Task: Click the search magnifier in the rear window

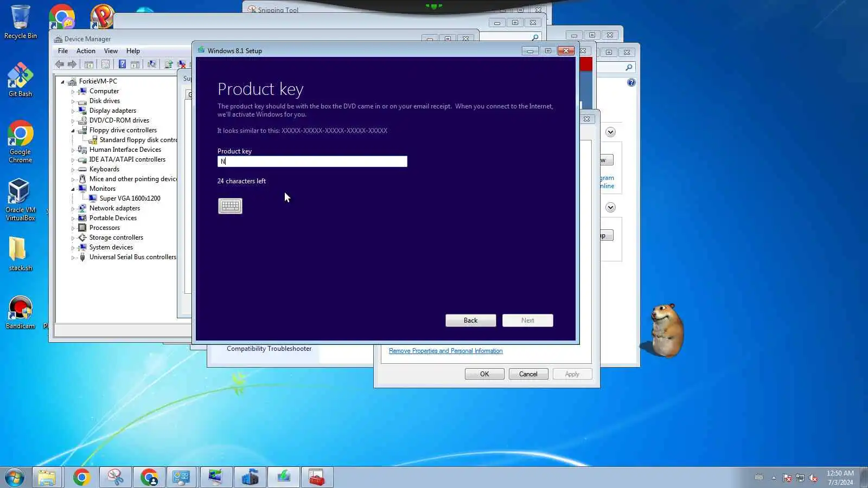Action: (629, 67)
